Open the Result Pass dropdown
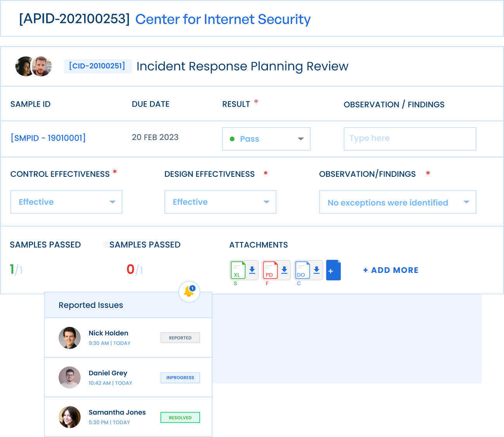 (x=266, y=139)
